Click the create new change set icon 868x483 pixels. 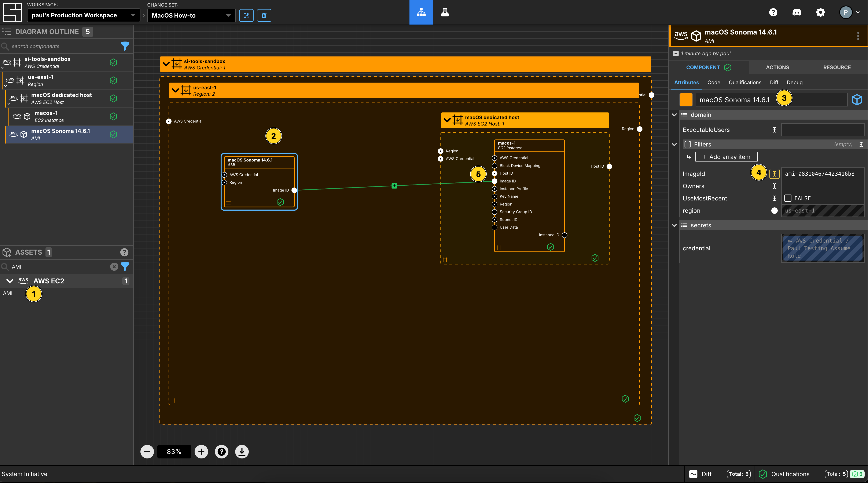[246, 15]
